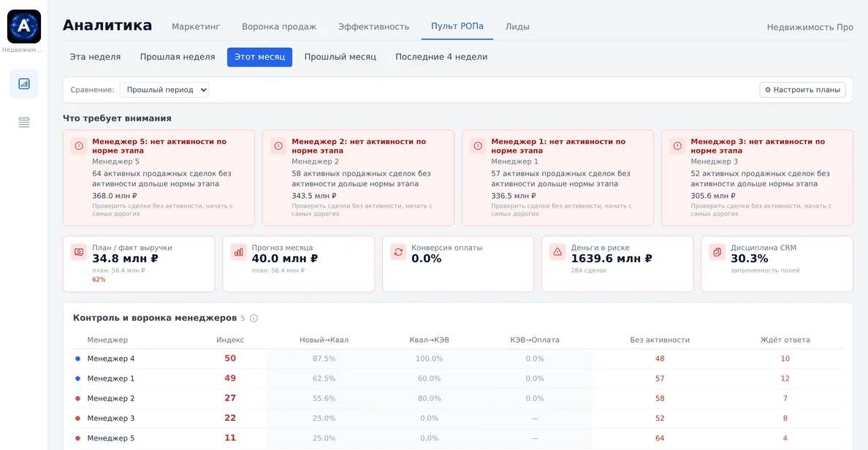The height and width of the screenshot is (450, 868).
Task: Select the Этот месяц period
Action: pos(259,57)
